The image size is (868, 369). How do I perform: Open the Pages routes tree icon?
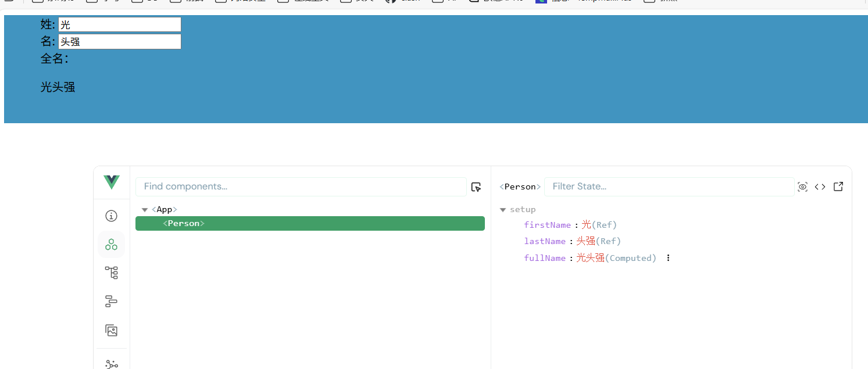(111, 273)
